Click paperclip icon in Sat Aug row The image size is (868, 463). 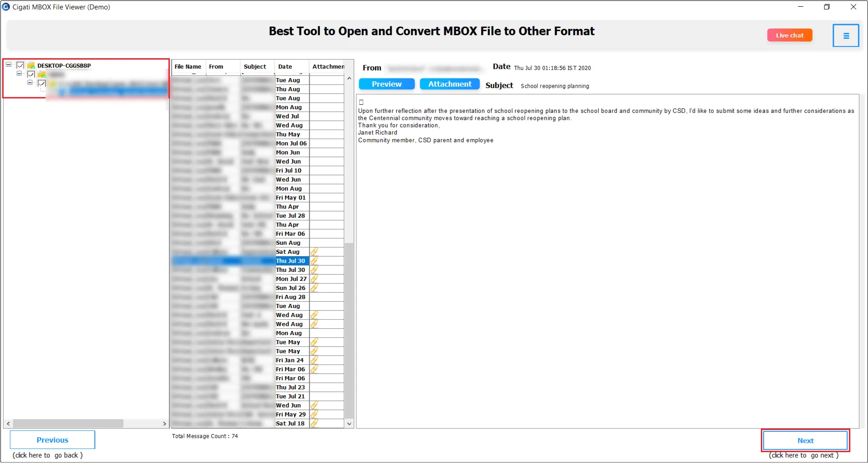pyautogui.click(x=314, y=252)
